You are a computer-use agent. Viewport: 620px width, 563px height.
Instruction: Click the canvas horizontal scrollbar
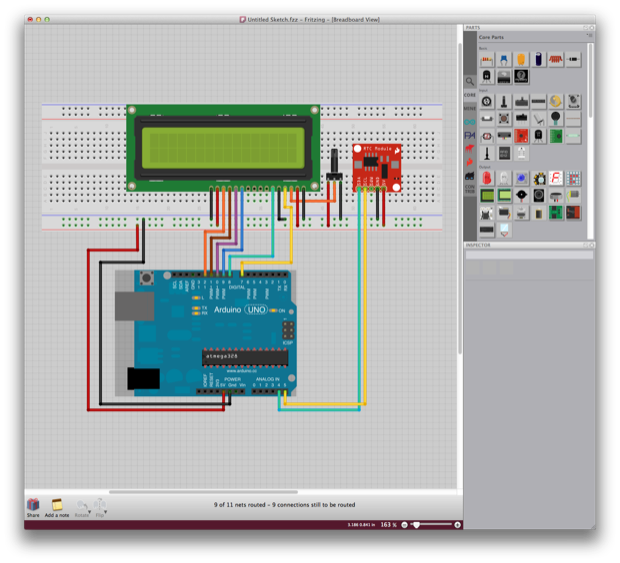[x=204, y=492]
